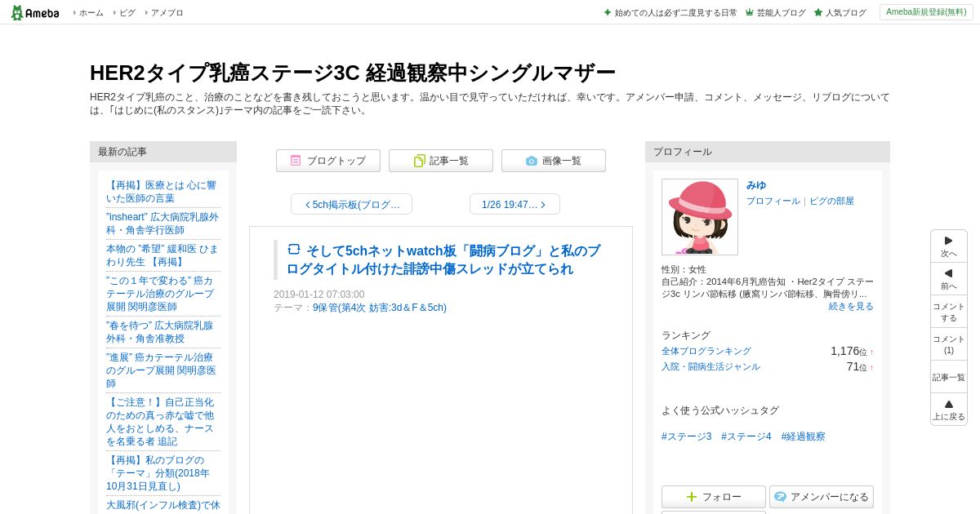Open 画像一覧 button
The height and width of the screenshot is (514, 980).
click(554, 161)
